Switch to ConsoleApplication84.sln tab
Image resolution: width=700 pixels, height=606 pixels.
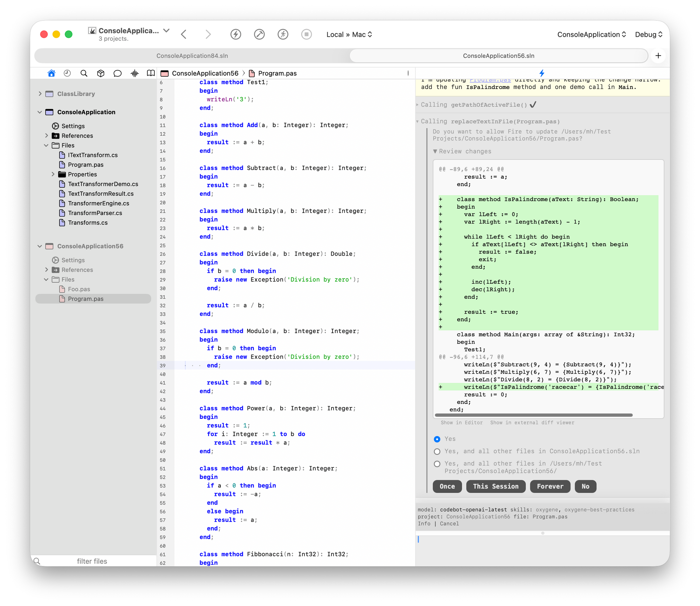tap(192, 56)
